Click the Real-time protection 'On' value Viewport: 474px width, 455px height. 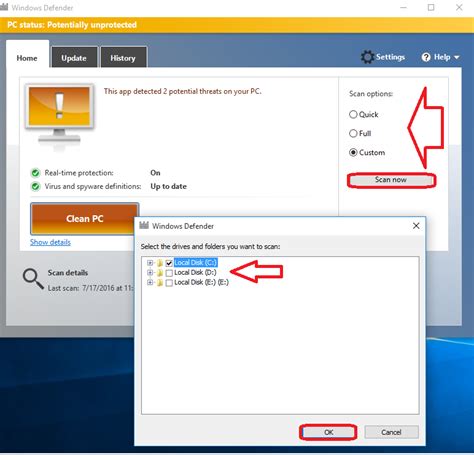click(x=155, y=173)
